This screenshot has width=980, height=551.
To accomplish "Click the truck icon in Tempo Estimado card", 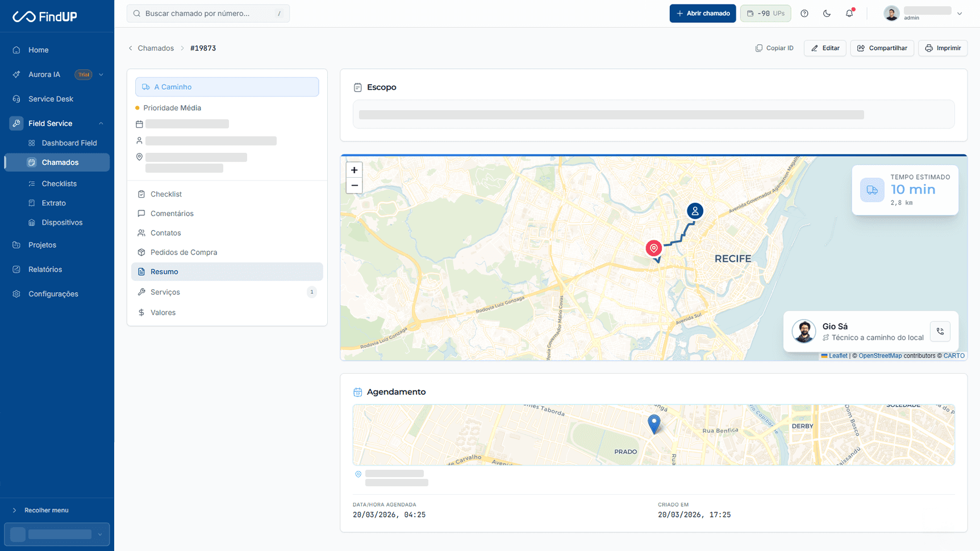I will coord(872,190).
